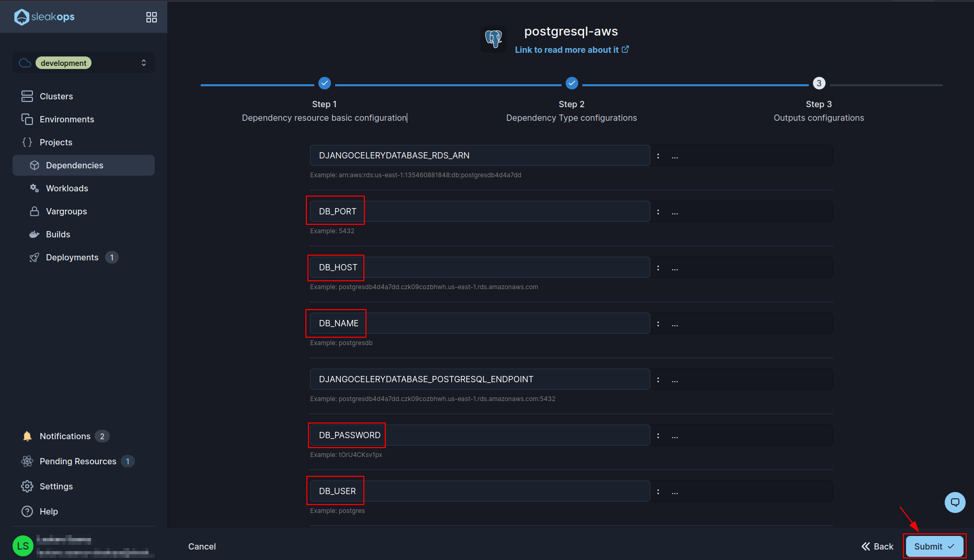Go Back to previous step
Screen dimensions: 974x560
pyautogui.click(x=878, y=546)
